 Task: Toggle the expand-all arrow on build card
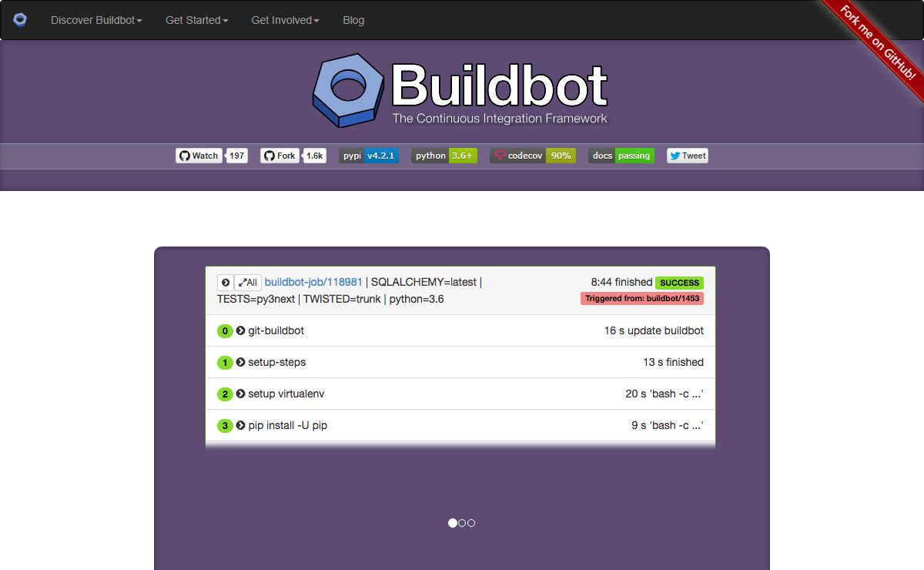click(x=224, y=282)
